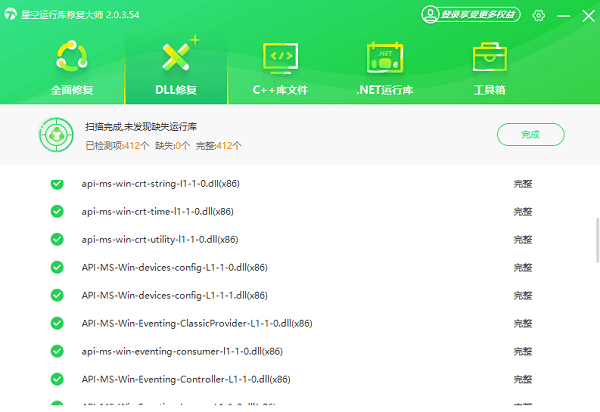Click the 完整:412个 count
This screenshot has height=412, width=600.
coord(218,145)
